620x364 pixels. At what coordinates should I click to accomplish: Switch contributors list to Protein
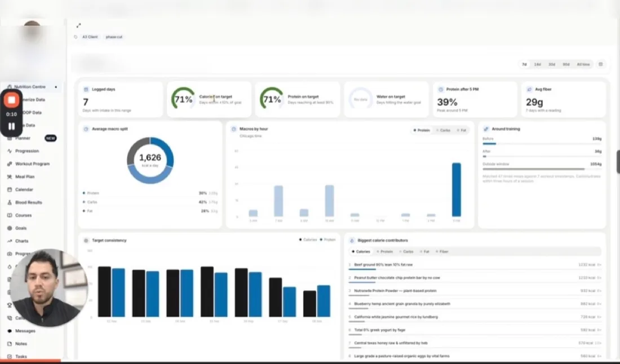(385, 251)
